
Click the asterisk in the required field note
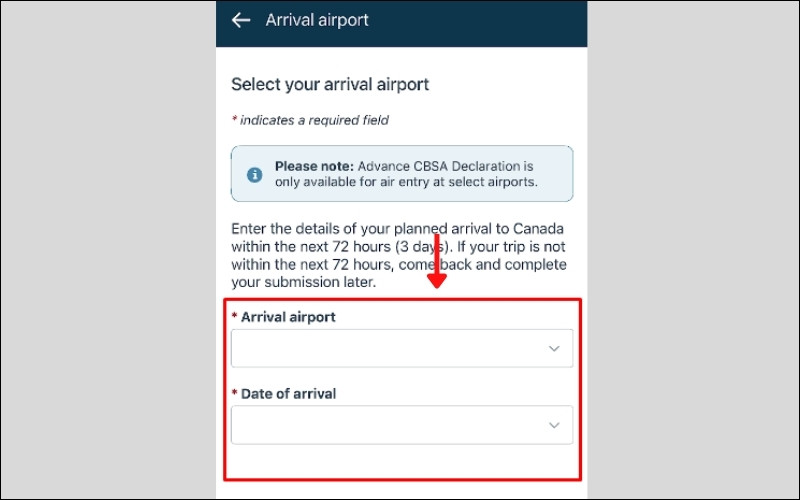[x=234, y=121]
